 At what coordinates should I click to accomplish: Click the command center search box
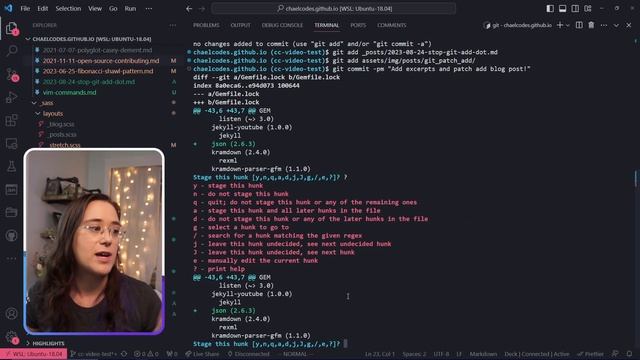tap(333, 8)
